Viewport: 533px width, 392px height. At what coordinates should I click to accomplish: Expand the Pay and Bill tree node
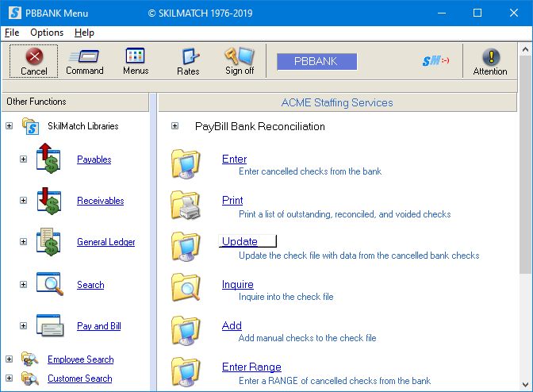pos(23,325)
